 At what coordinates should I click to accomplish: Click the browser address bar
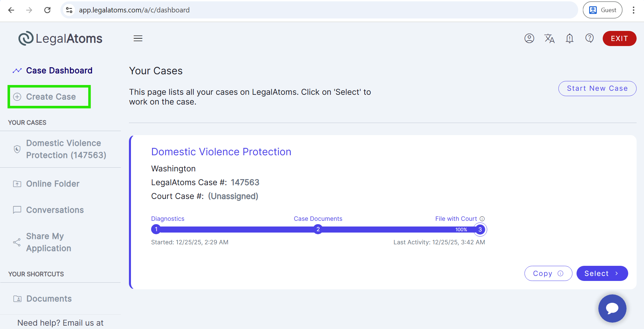click(302, 10)
